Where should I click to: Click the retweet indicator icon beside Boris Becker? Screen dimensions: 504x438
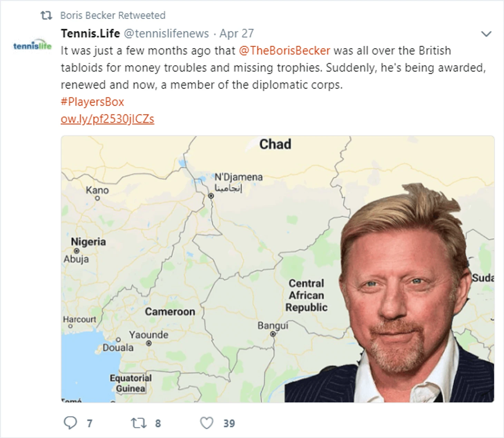coord(46,15)
